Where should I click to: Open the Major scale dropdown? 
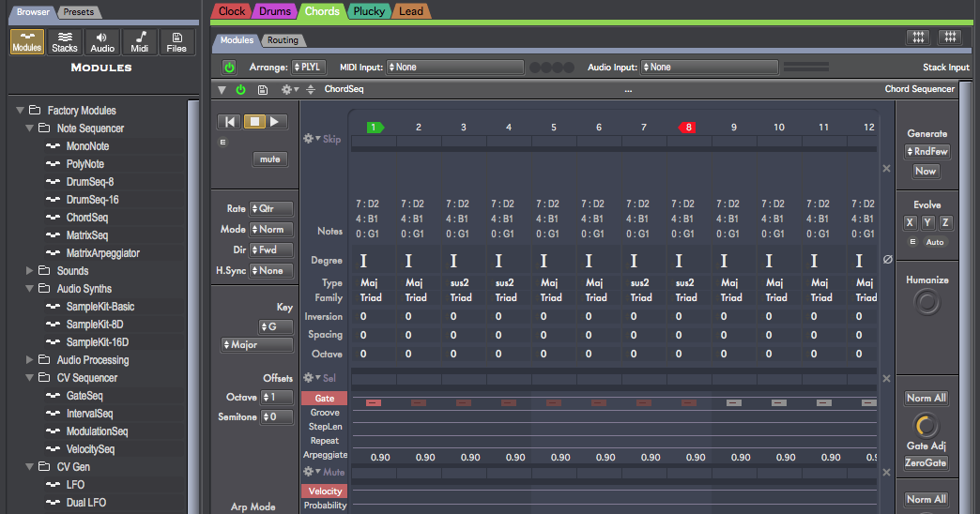click(257, 345)
